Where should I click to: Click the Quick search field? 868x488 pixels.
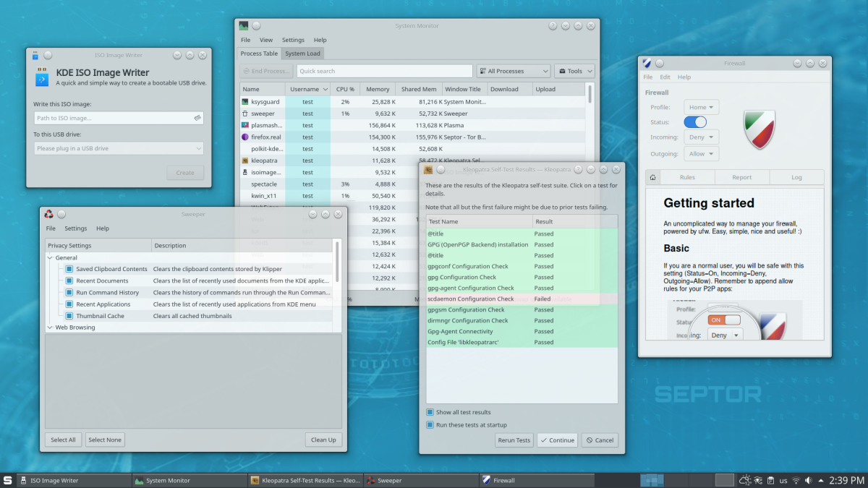click(384, 71)
